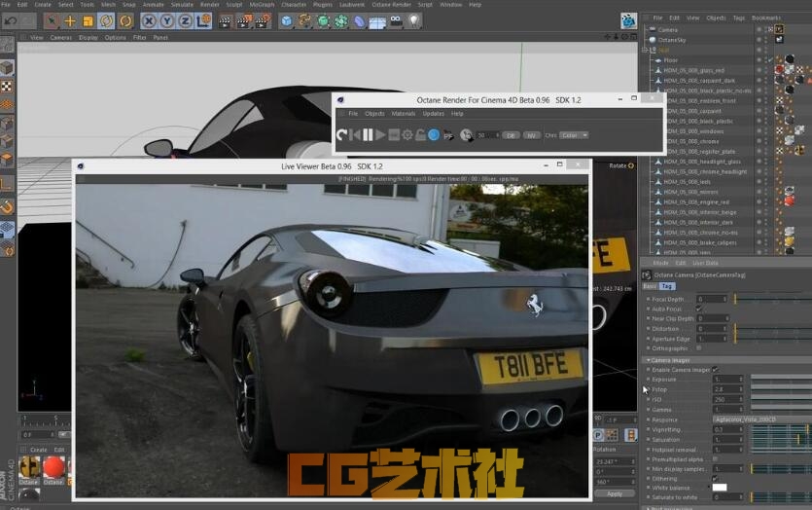Click the blue sphere icon in Octane window
812x510 pixels.
tap(434, 135)
